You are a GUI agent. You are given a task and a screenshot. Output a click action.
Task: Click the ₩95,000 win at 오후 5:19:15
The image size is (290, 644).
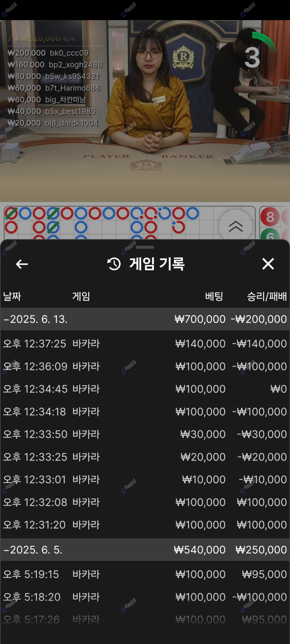[x=264, y=574]
